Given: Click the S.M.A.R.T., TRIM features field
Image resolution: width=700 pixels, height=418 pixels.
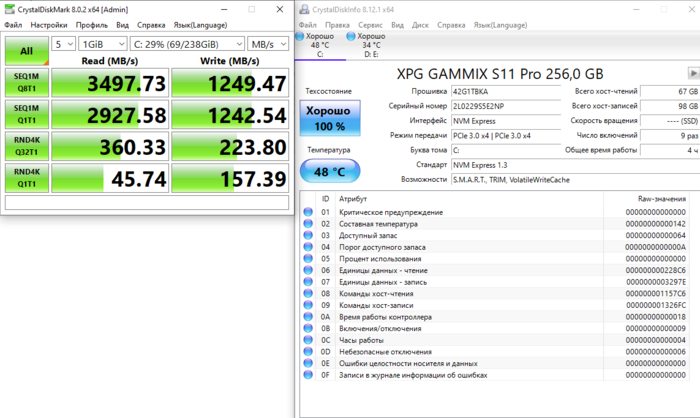Looking at the screenshot, I should 575,180.
